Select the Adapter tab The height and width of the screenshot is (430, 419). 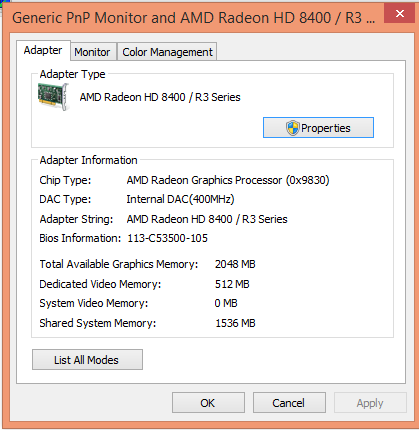click(x=43, y=50)
